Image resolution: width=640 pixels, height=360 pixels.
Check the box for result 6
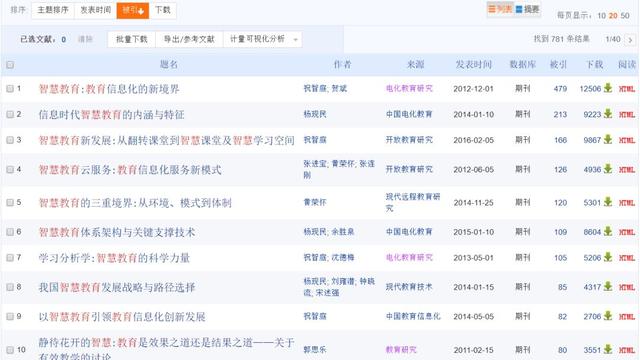10,232
